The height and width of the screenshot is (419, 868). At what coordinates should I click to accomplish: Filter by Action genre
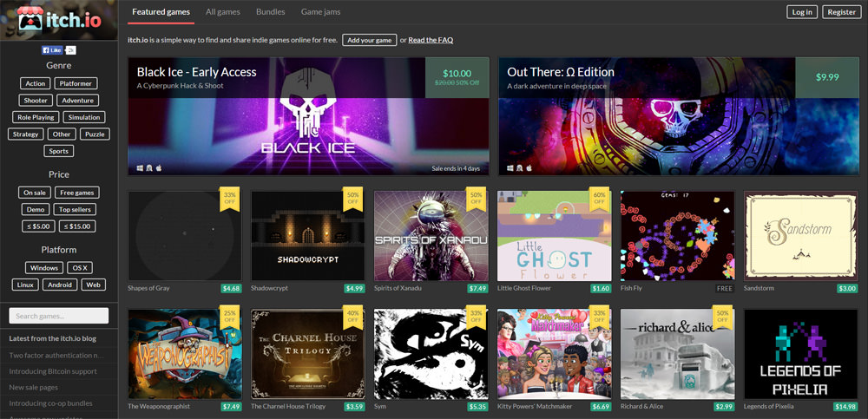[35, 83]
